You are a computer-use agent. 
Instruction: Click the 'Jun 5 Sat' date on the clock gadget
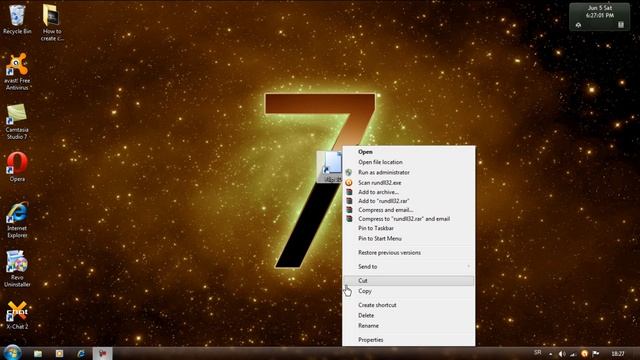point(600,8)
